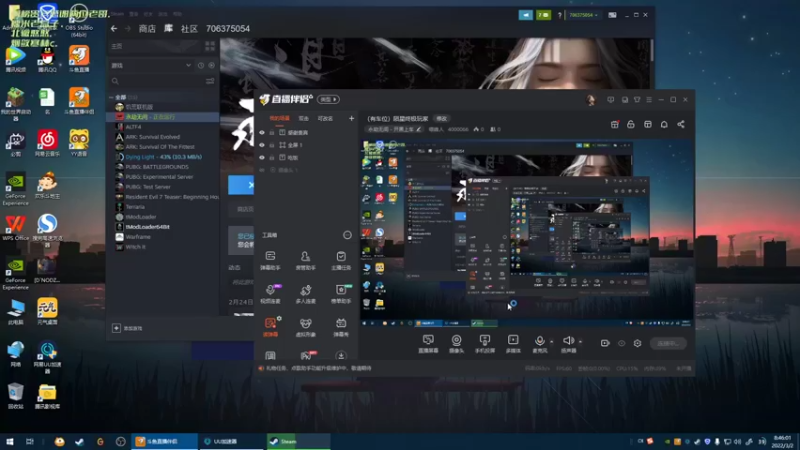Open stream settings gear icon
This screenshot has width=800, height=450.
coord(637,343)
